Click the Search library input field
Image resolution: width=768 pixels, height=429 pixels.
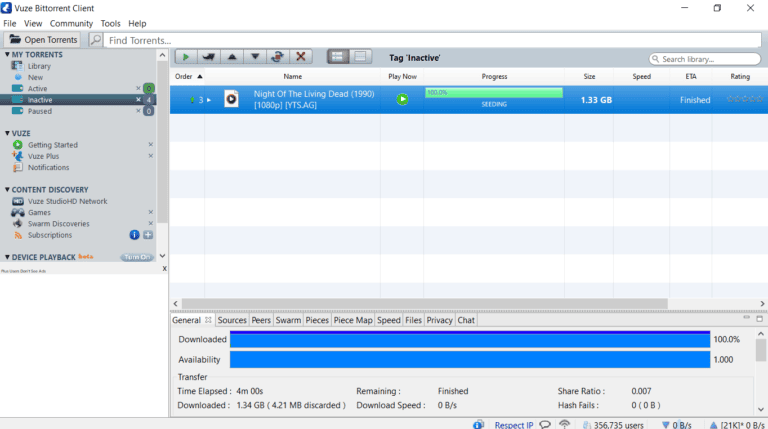click(703, 59)
